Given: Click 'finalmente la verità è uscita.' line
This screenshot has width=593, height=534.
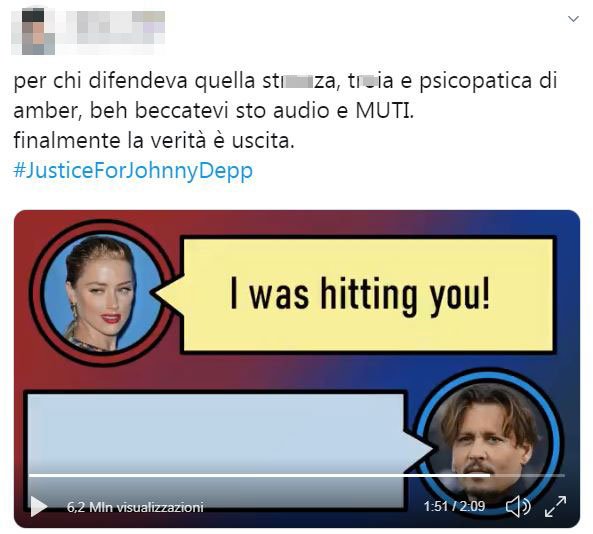Looking at the screenshot, I should click(x=154, y=141).
